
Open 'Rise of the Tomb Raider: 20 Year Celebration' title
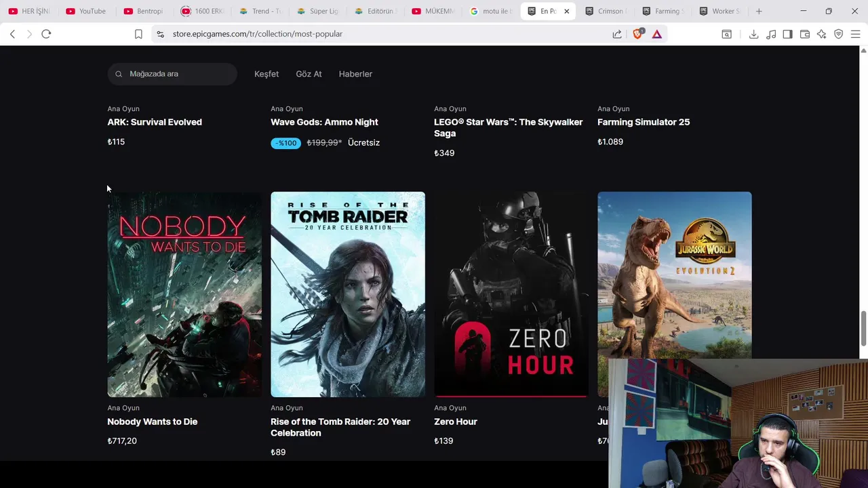340,427
